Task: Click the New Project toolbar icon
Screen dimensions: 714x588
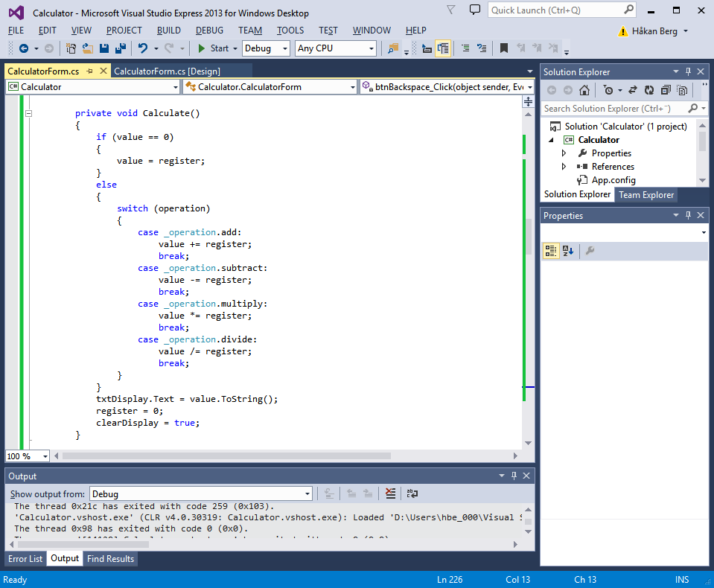Action: tap(71, 48)
